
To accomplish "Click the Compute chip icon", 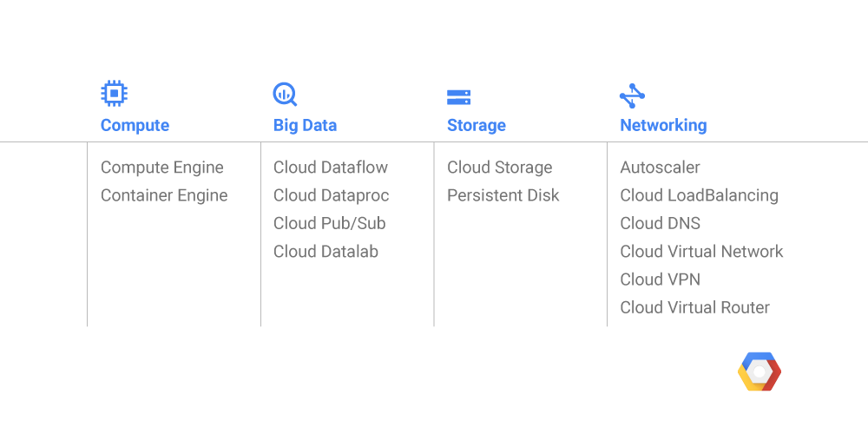I will point(114,94).
